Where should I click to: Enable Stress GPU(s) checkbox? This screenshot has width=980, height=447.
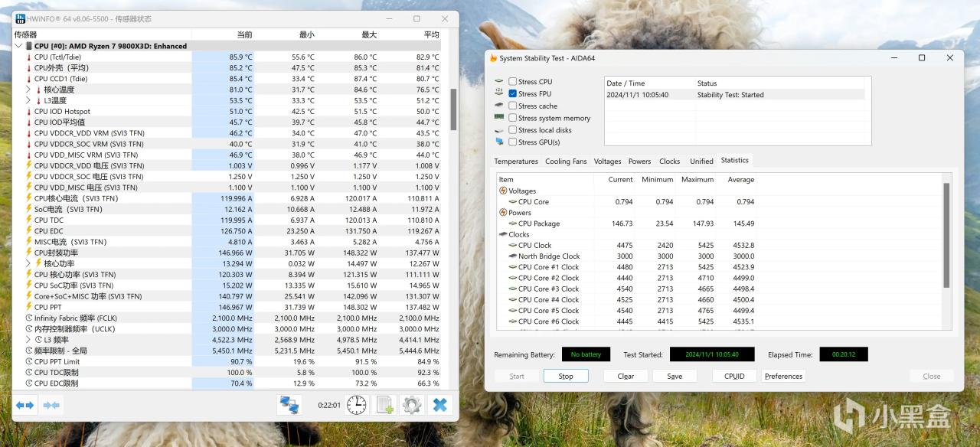(x=512, y=142)
